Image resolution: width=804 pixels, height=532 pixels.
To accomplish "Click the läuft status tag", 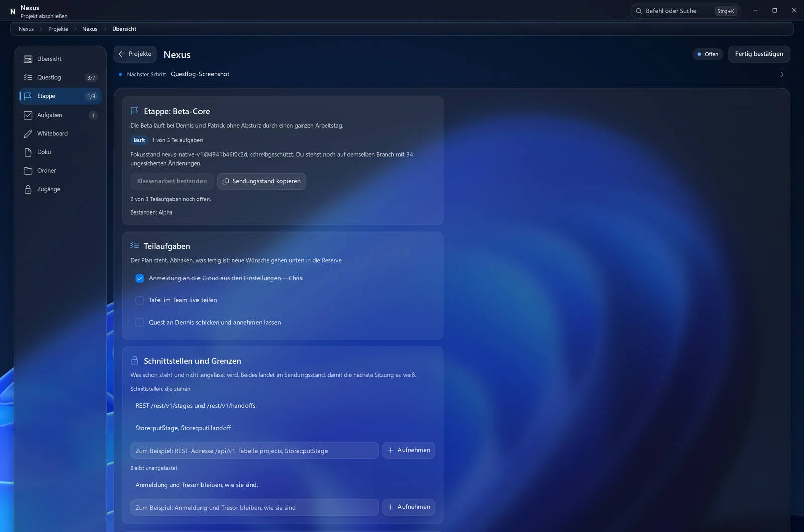I will 139,140.
